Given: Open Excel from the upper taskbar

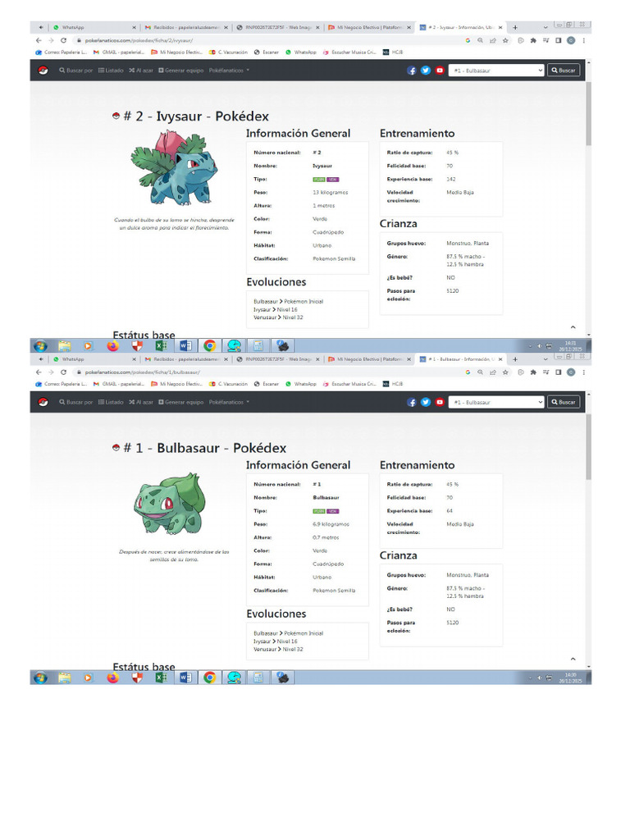Looking at the screenshot, I should click(x=161, y=345).
